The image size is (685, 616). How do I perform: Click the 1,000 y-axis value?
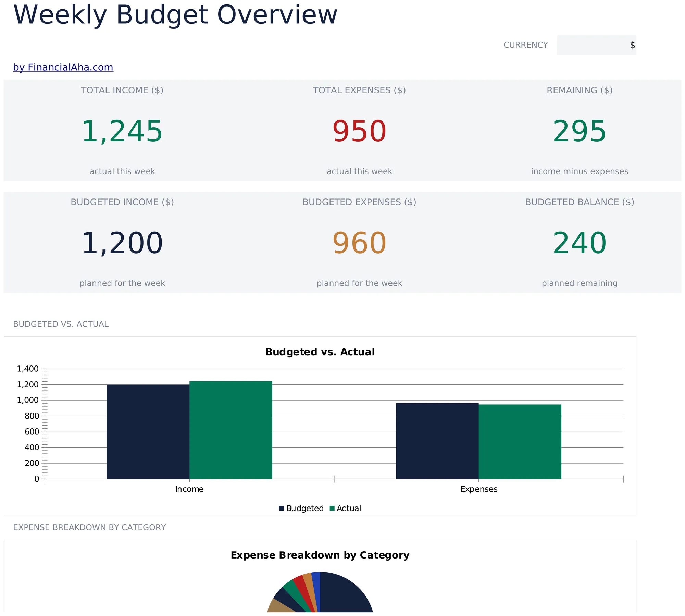click(x=28, y=400)
